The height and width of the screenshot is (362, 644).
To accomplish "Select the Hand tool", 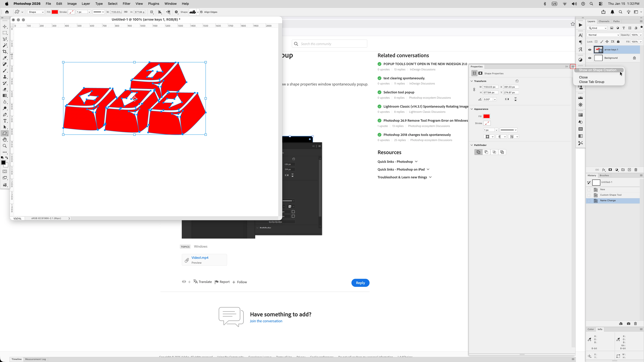I will (x=5, y=140).
